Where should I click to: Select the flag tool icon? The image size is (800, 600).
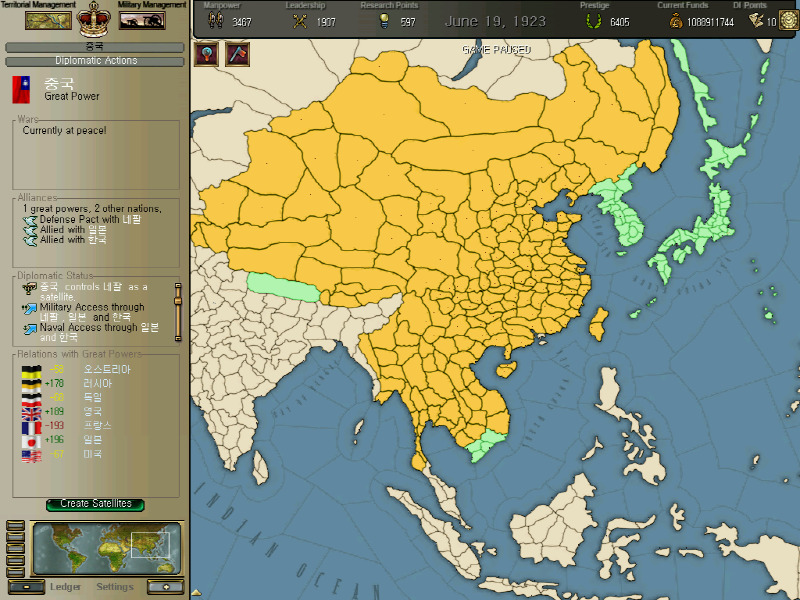click(x=237, y=54)
